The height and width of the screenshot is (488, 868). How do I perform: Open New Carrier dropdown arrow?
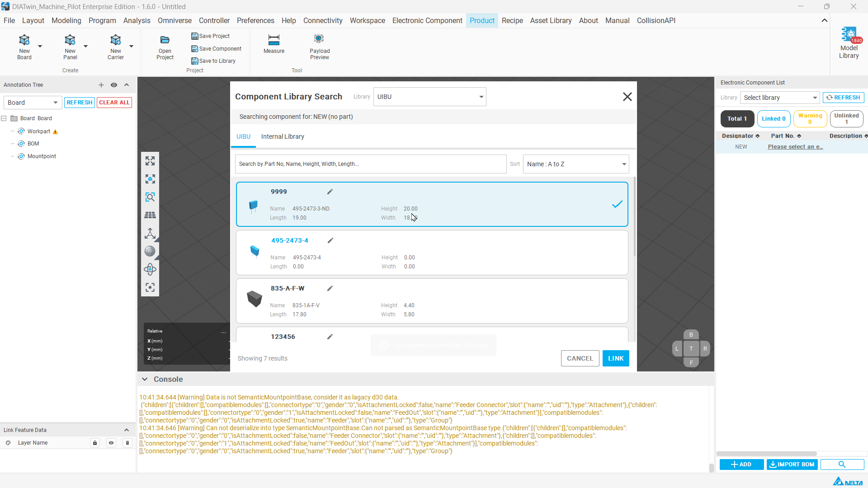pyautogui.click(x=131, y=46)
